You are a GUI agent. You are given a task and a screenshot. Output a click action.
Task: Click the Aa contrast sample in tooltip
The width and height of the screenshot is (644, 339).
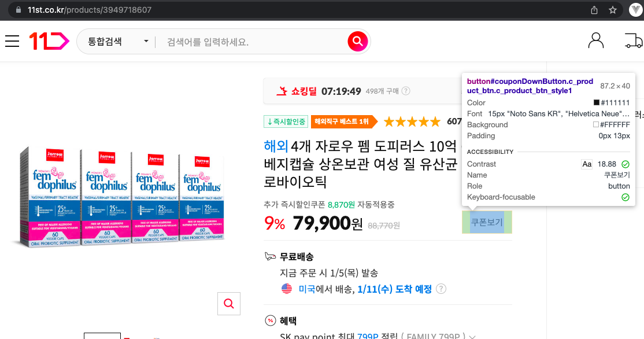coord(587,164)
